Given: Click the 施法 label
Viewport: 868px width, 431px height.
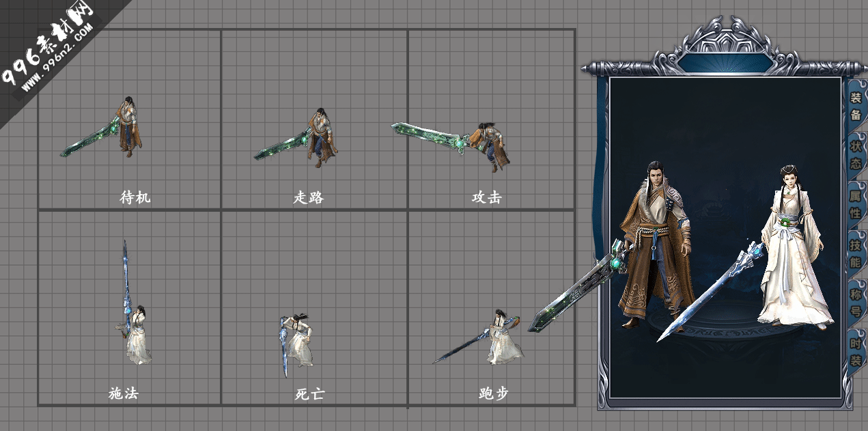Looking at the screenshot, I should click(x=124, y=393).
